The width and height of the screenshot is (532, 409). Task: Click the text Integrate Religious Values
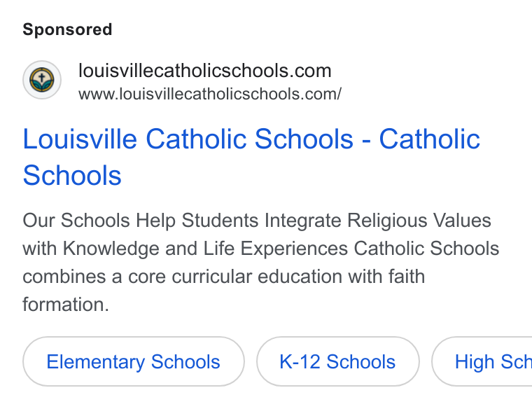[x=377, y=221]
